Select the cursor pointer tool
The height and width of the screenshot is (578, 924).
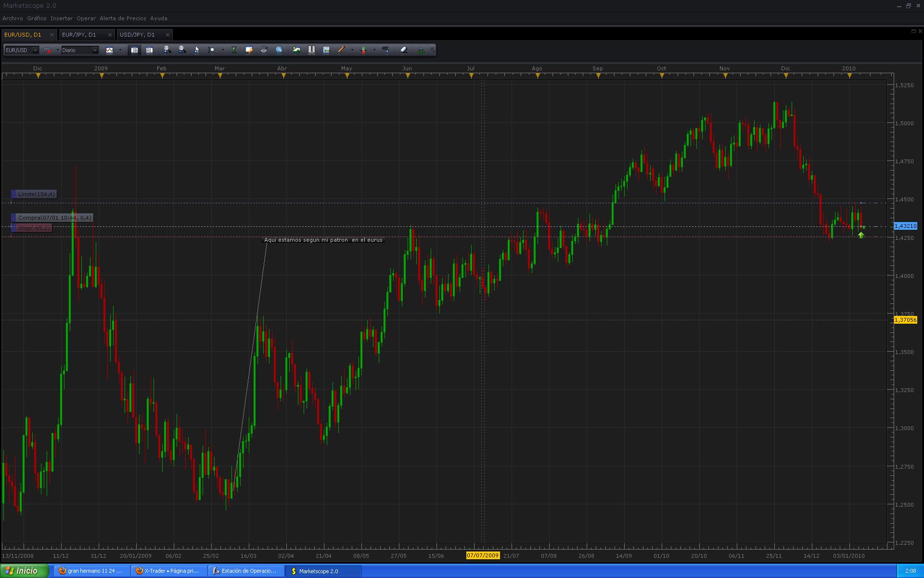pyautogui.click(x=196, y=50)
